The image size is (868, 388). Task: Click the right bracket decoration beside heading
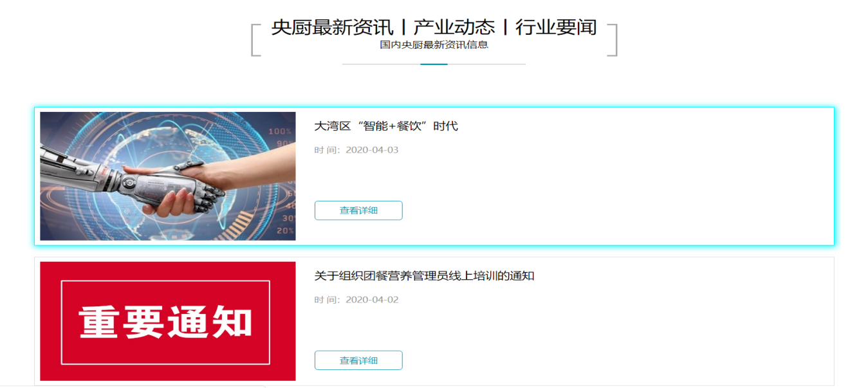pyautogui.click(x=613, y=40)
